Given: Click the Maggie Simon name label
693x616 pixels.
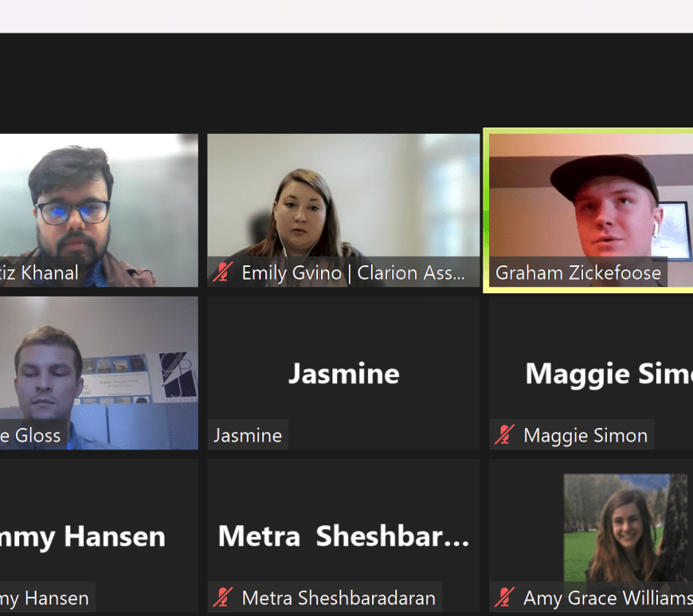Looking at the screenshot, I should coord(585,435).
